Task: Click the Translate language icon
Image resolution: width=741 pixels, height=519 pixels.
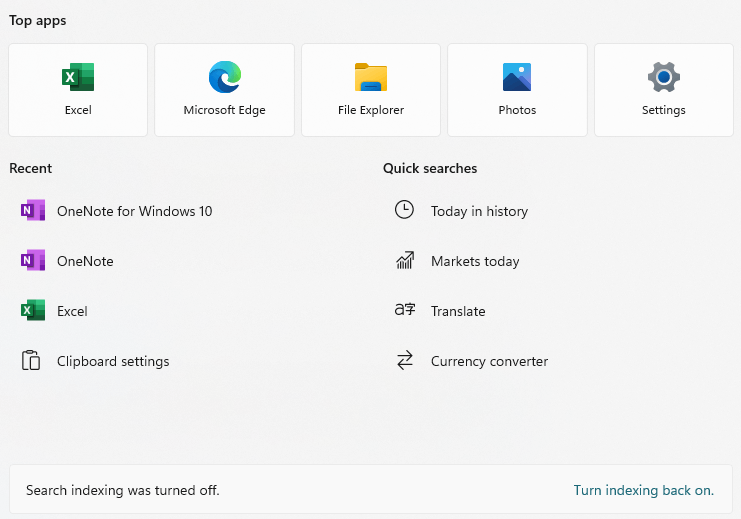Action: (405, 310)
